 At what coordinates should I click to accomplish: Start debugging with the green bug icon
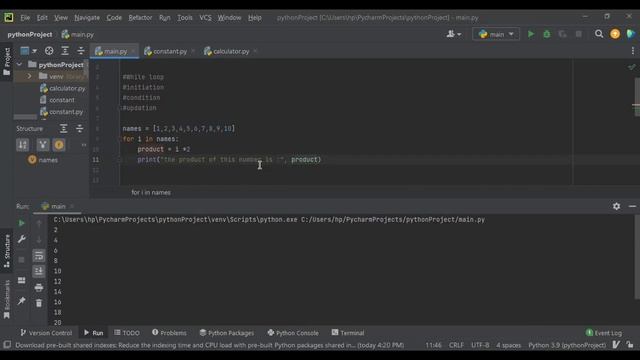pos(547,34)
